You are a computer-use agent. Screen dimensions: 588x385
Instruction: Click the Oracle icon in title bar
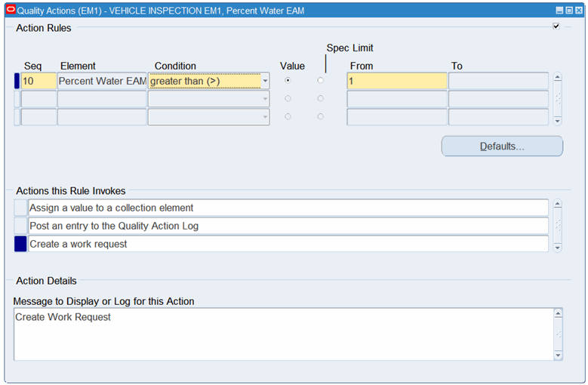pos(10,11)
